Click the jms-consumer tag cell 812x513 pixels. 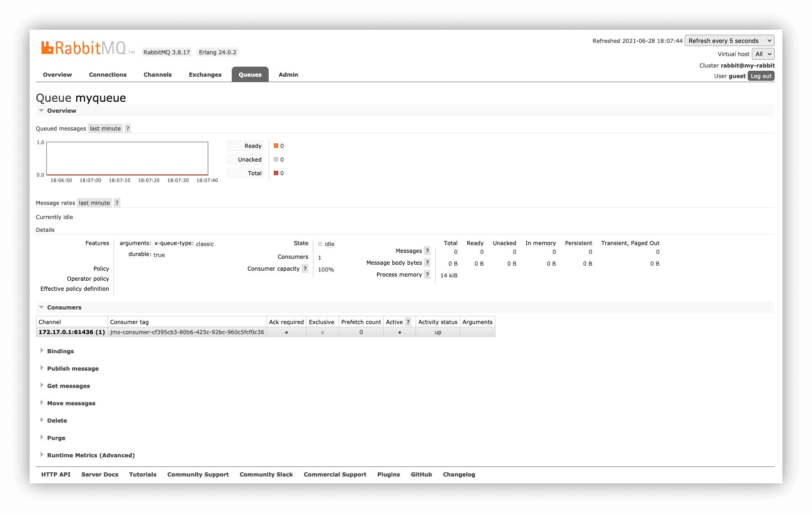[x=187, y=332]
